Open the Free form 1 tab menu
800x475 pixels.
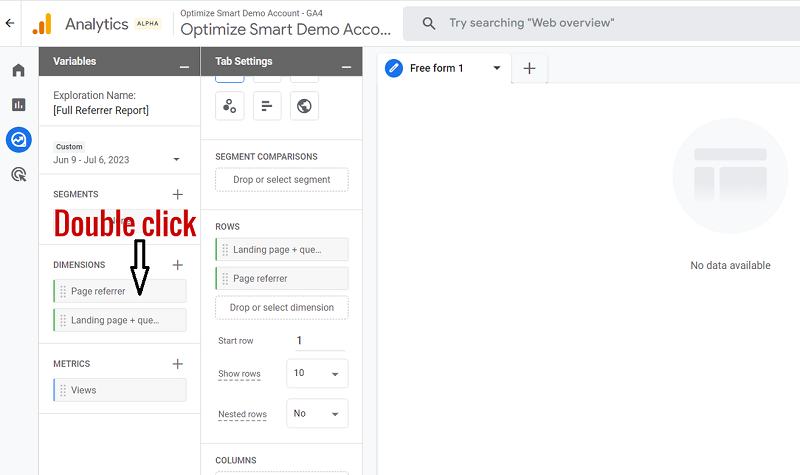click(x=497, y=69)
